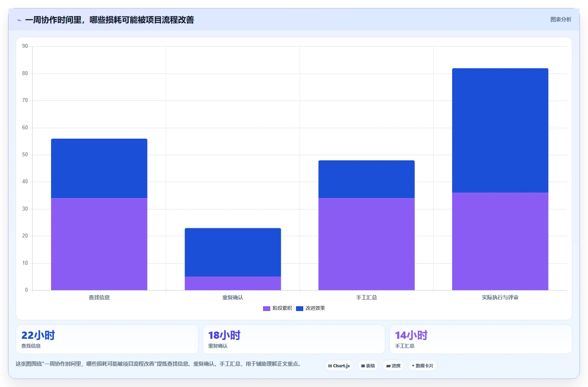Click the chart title 一周协作时间里 heading
Image resolution: width=588 pixels, height=387 pixels.
(109, 20)
